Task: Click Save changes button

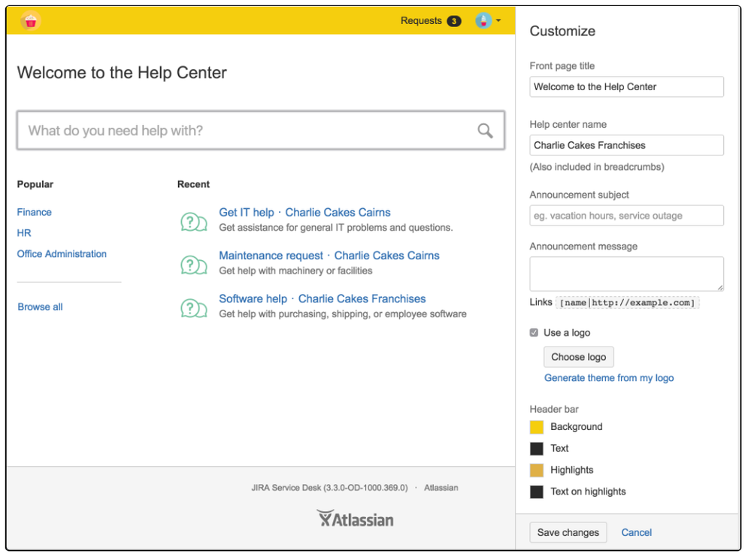Action: (568, 532)
